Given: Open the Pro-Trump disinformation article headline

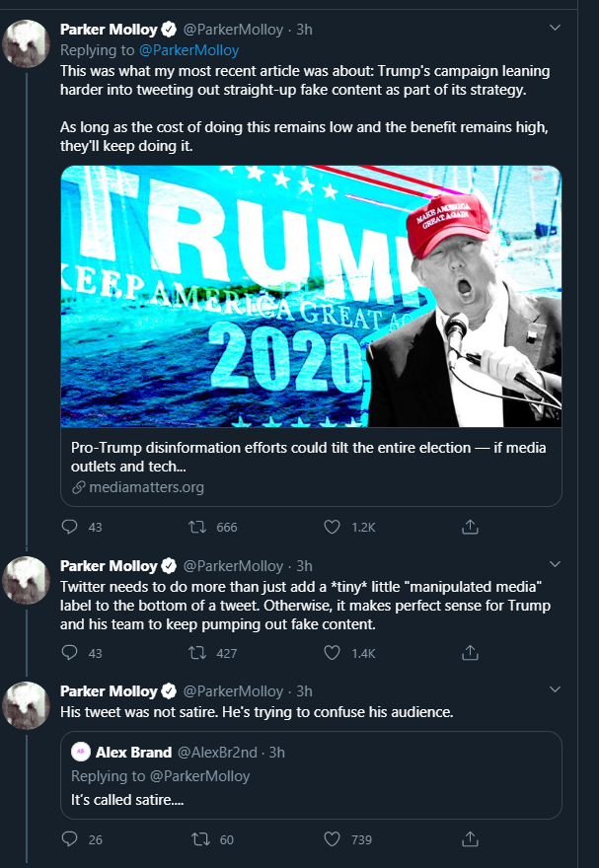Looking at the screenshot, I should point(308,457).
